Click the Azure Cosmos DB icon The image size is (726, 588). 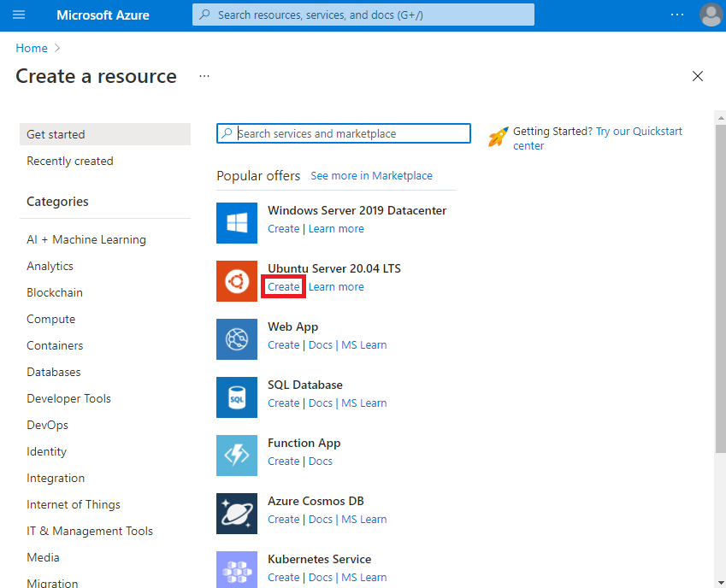pyautogui.click(x=237, y=514)
